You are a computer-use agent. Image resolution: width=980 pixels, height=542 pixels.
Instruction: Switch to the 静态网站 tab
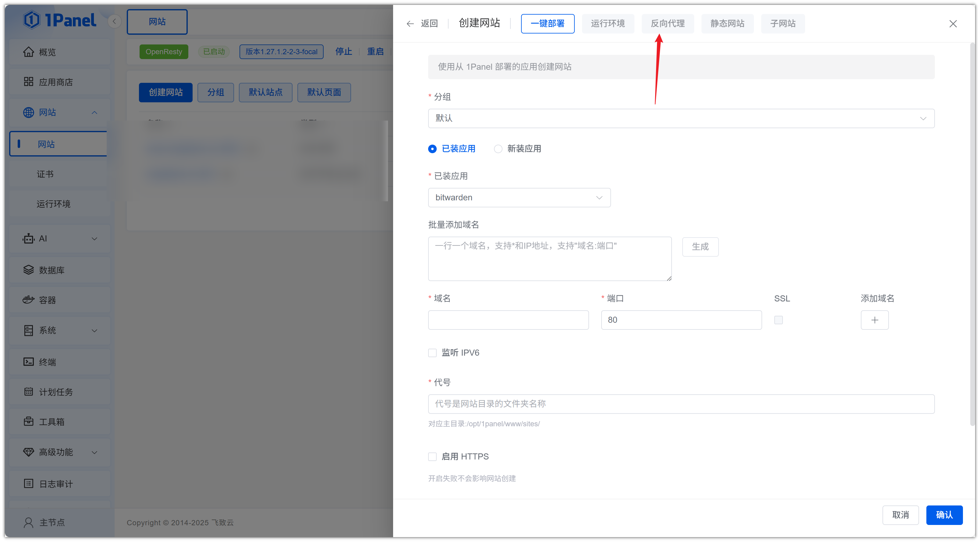727,23
